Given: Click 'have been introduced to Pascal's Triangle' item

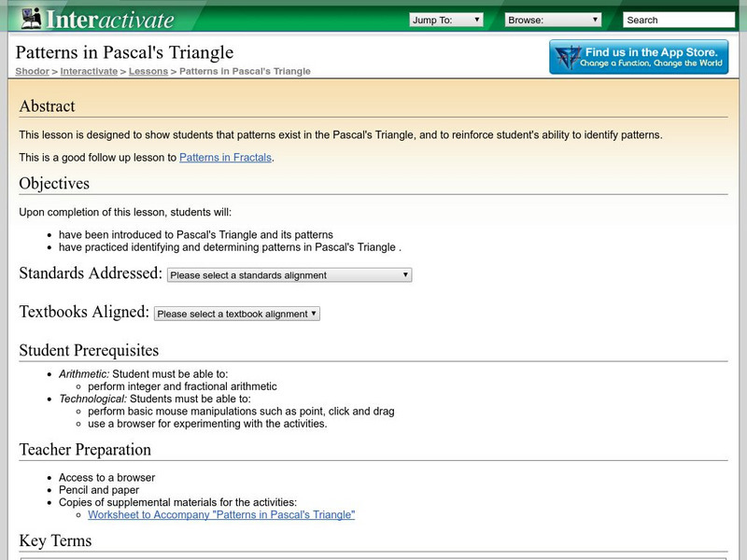Looking at the screenshot, I should (196, 235).
